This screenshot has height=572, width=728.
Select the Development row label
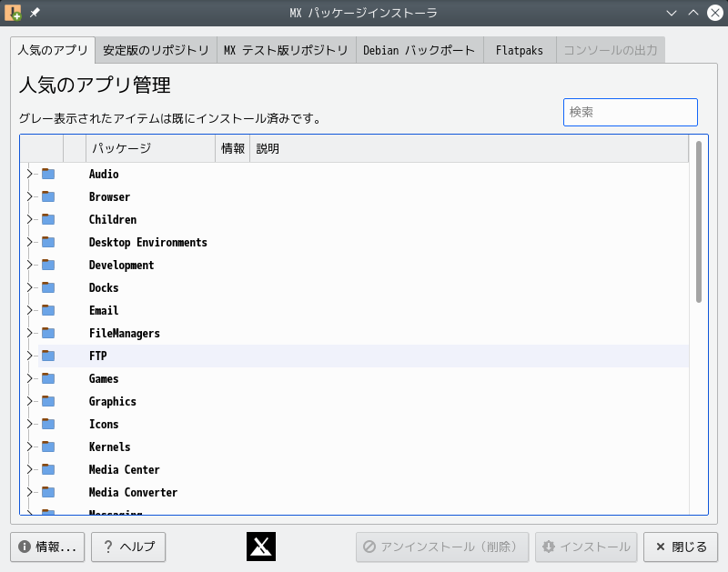[x=122, y=265]
